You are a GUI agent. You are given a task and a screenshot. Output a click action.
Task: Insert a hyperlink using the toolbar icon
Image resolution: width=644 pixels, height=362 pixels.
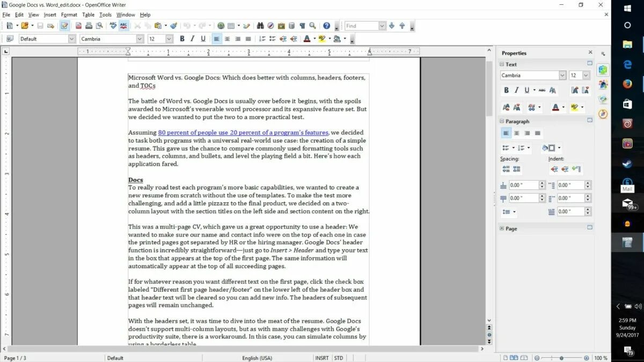point(221,26)
